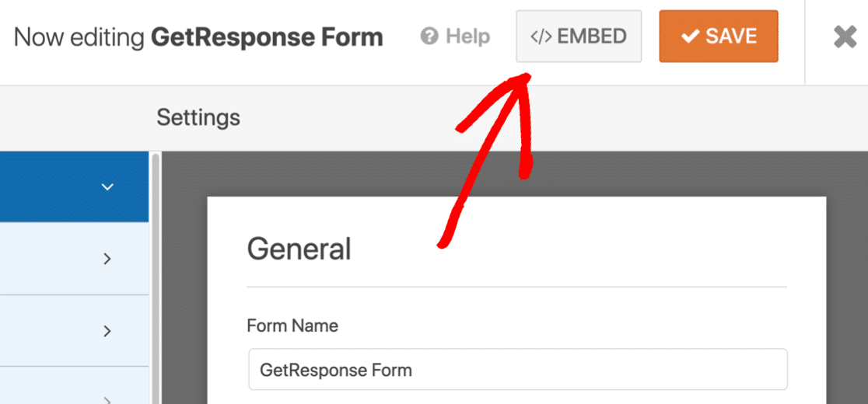Select the highlighted blue sidebar row
The image size is (868, 404).
point(74,186)
